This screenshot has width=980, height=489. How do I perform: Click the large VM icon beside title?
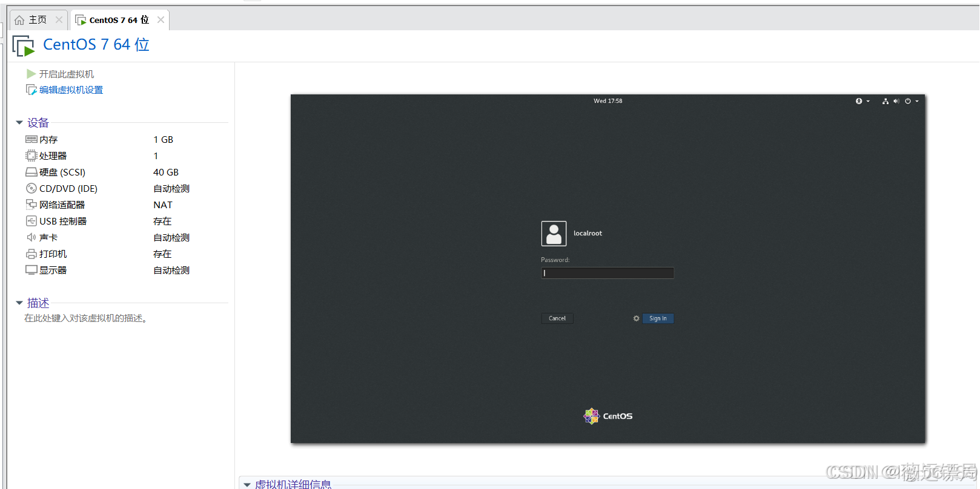[24, 46]
